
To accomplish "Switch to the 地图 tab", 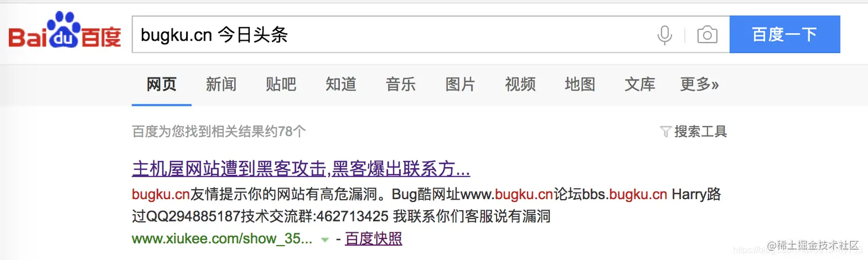I will tap(580, 85).
